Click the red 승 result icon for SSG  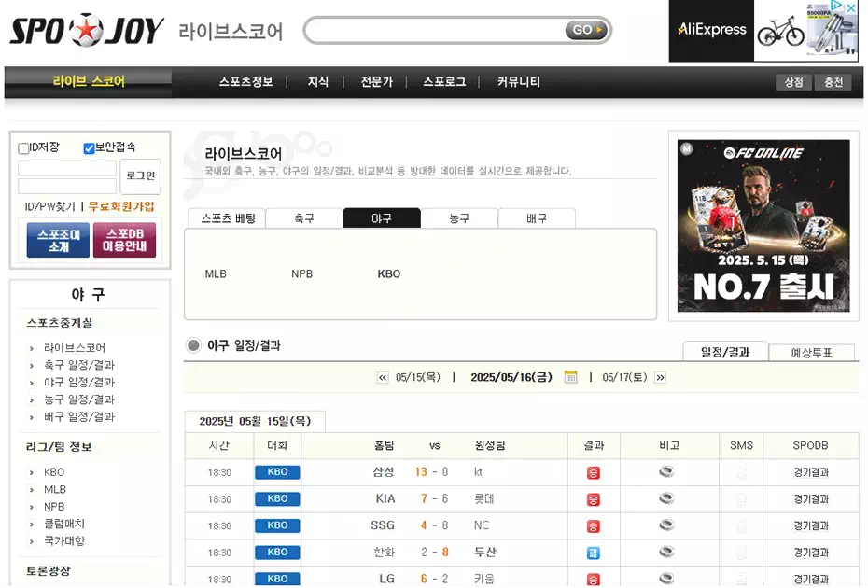click(x=594, y=525)
